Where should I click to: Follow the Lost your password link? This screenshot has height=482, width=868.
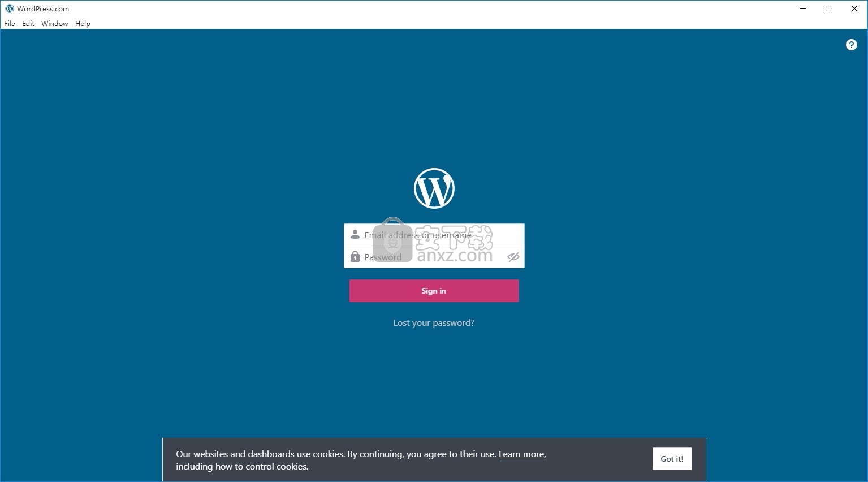[434, 323]
